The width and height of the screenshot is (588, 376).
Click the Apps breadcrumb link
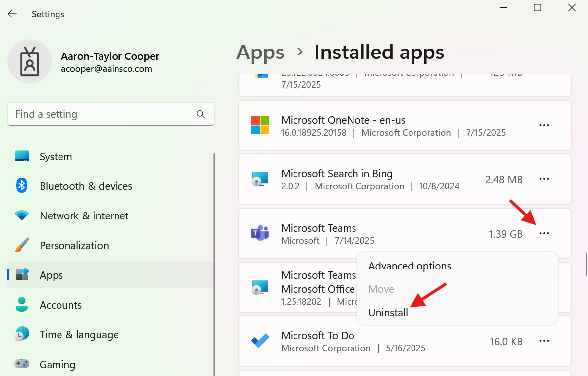[260, 52]
